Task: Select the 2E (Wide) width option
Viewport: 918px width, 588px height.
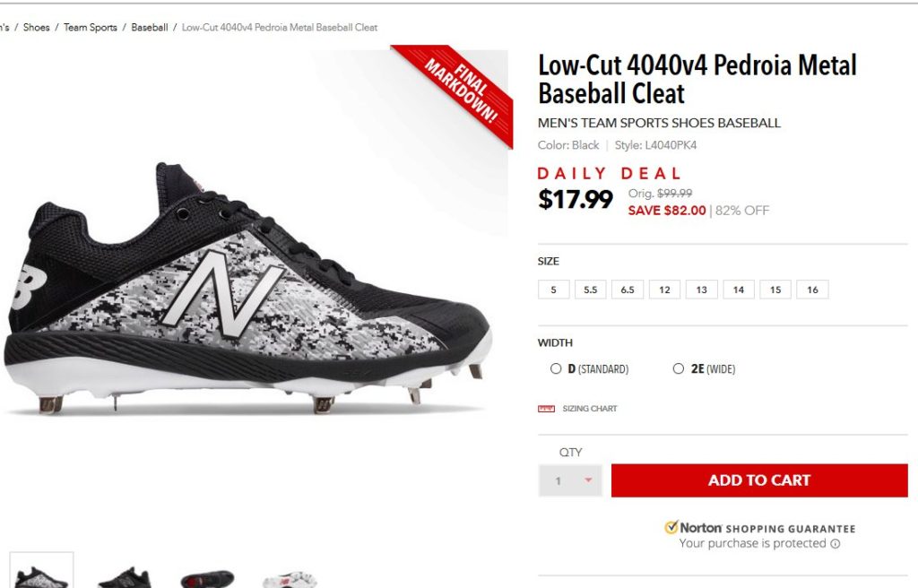Action: 679,368
